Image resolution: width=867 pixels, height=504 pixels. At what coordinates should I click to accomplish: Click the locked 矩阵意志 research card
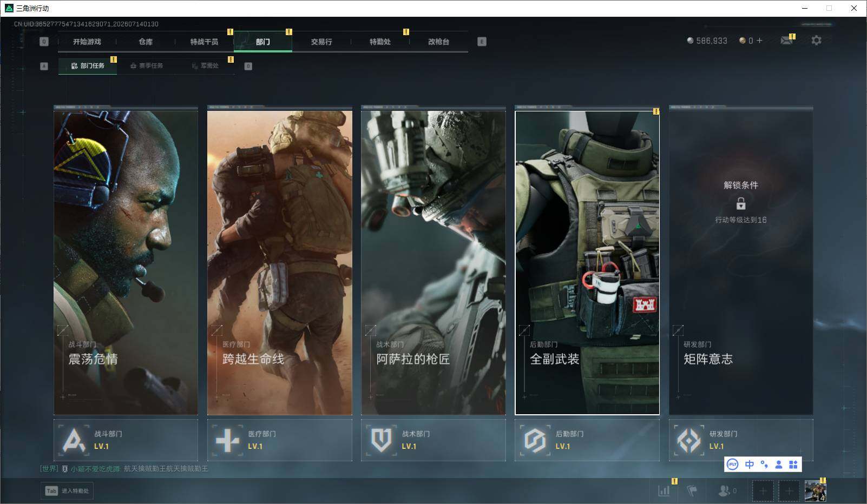741,263
